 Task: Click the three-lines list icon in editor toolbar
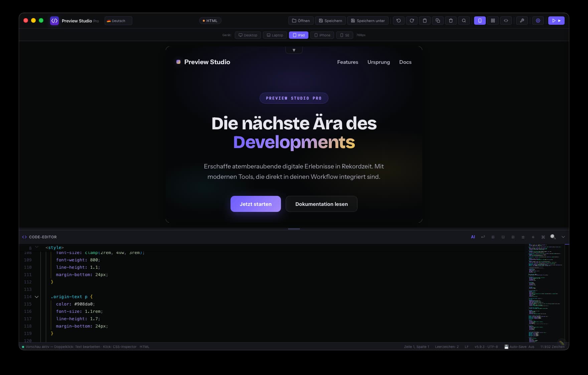click(x=523, y=237)
